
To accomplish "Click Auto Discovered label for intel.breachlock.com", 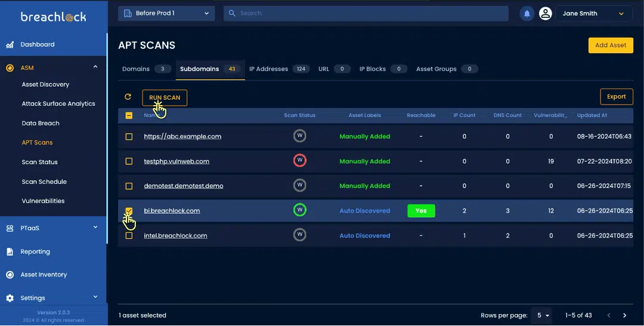I will [365, 236].
